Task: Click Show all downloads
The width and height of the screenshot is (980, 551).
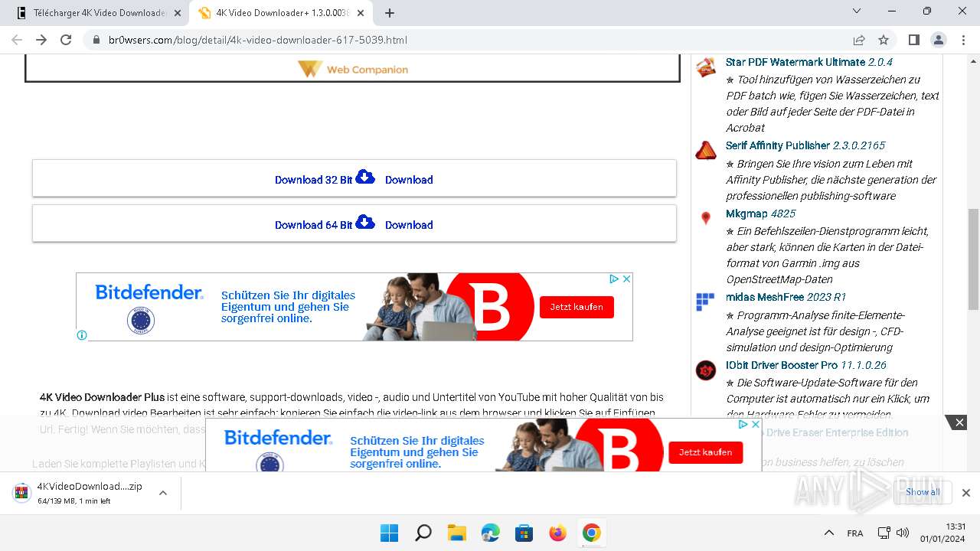Action: tap(923, 492)
